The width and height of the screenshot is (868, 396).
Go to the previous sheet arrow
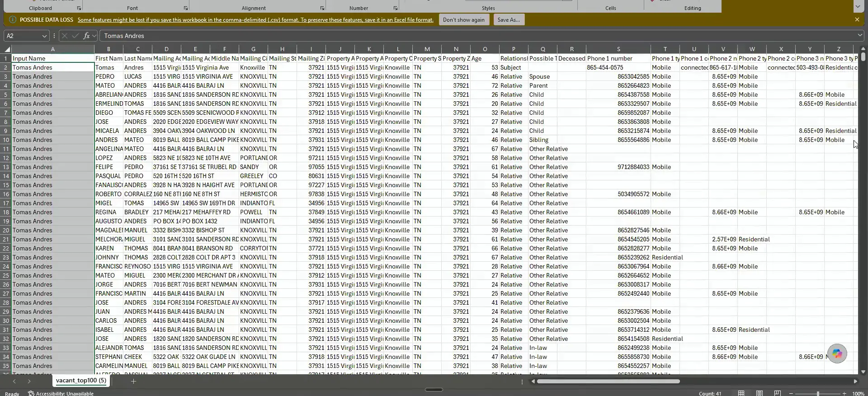tap(14, 381)
